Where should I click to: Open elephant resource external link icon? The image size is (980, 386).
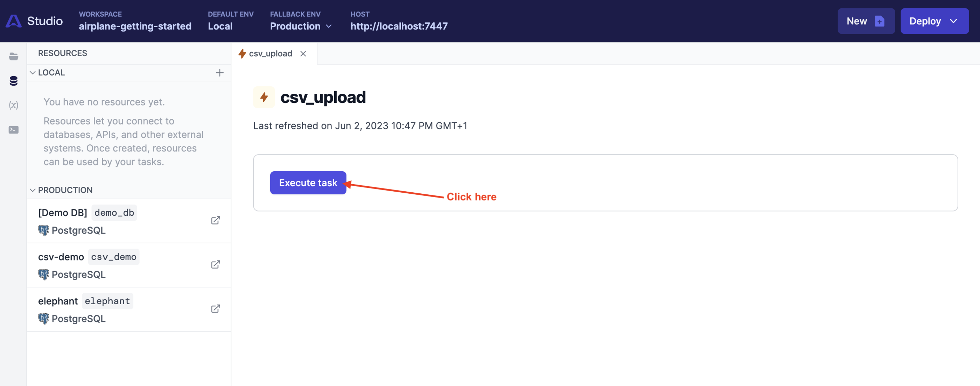coord(215,308)
